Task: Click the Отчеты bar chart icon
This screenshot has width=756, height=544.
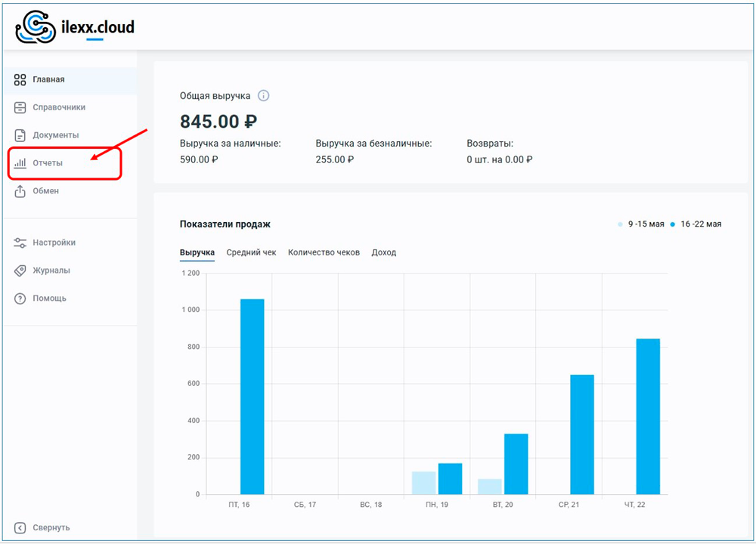Action: click(20, 163)
